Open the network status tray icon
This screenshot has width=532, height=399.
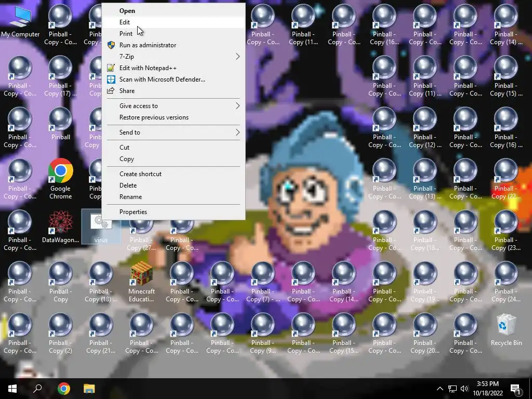tap(453, 389)
